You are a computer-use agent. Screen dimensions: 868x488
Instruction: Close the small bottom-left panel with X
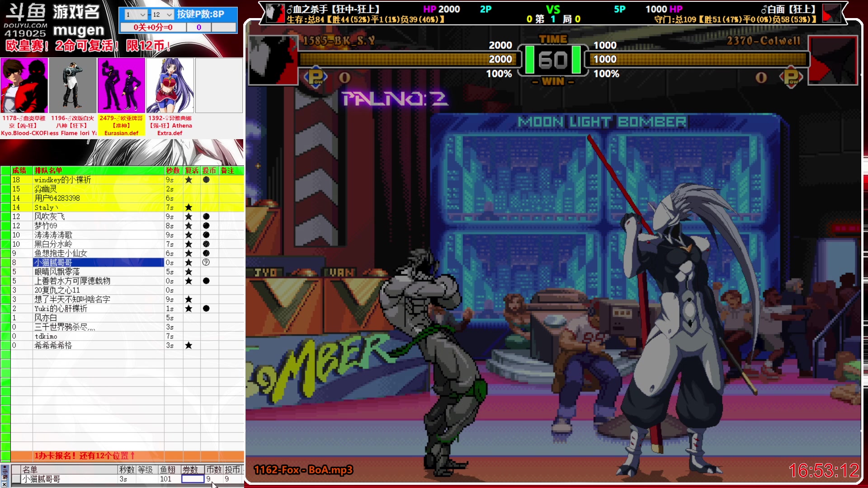[x=5, y=484]
